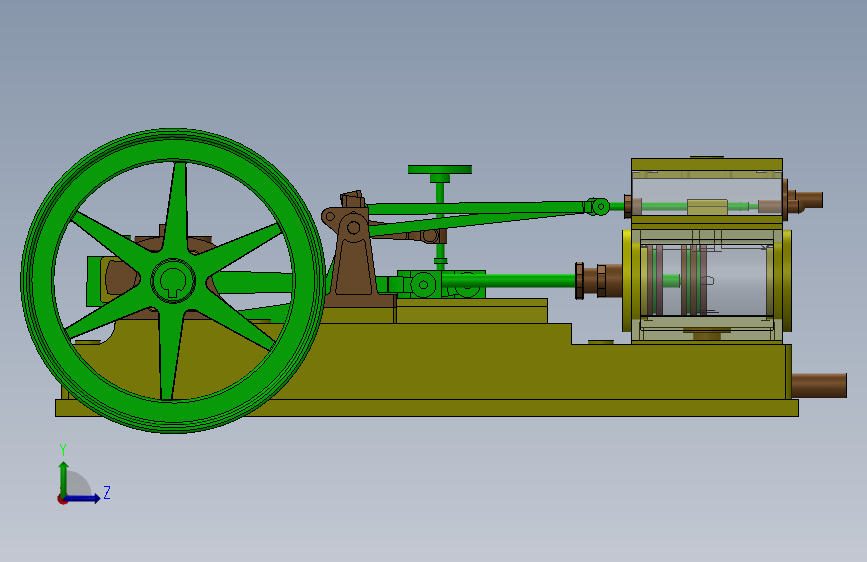867x562 pixels.
Task: Click the Z axis label of the triad
Action: pyautogui.click(x=107, y=492)
